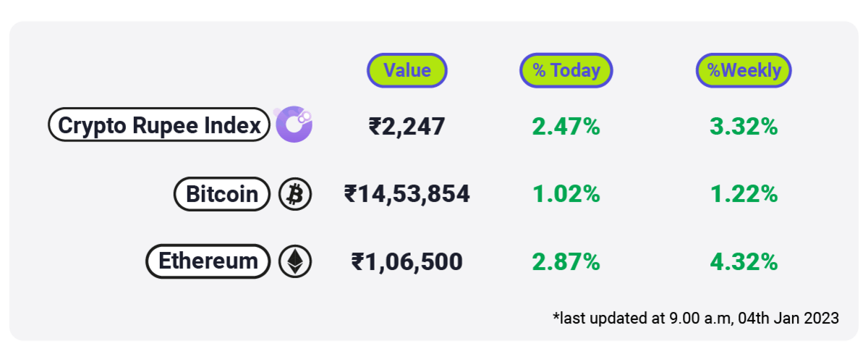This screenshot has width=868, height=362.
Task: Click Bitcoin 1.02% today change
Action: tap(566, 194)
